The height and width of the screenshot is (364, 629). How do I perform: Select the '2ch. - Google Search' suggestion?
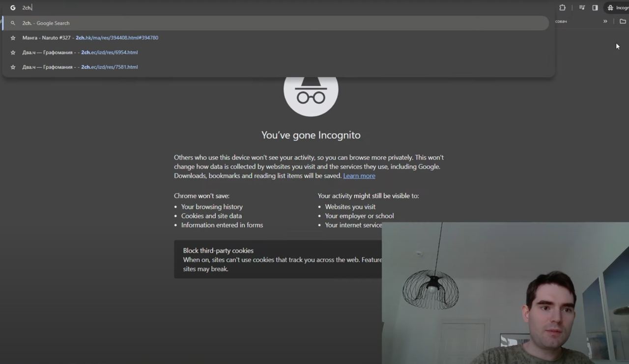coord(276,23)
